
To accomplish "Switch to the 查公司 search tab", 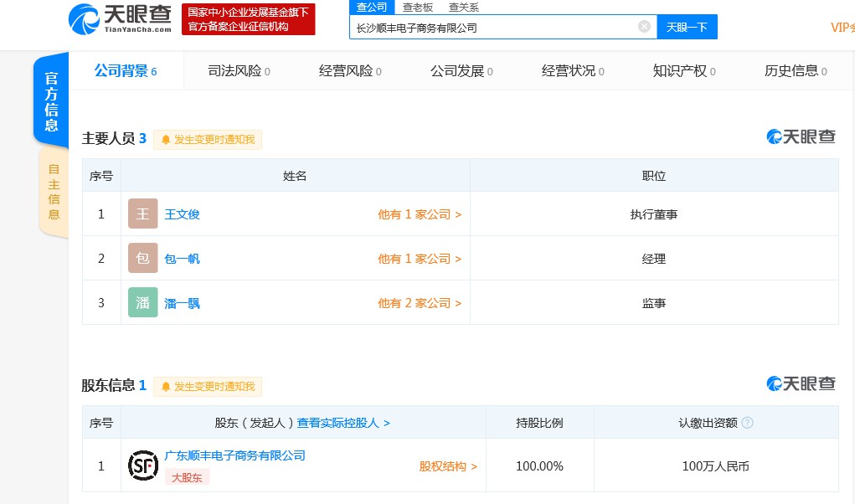I will (371, 7).
